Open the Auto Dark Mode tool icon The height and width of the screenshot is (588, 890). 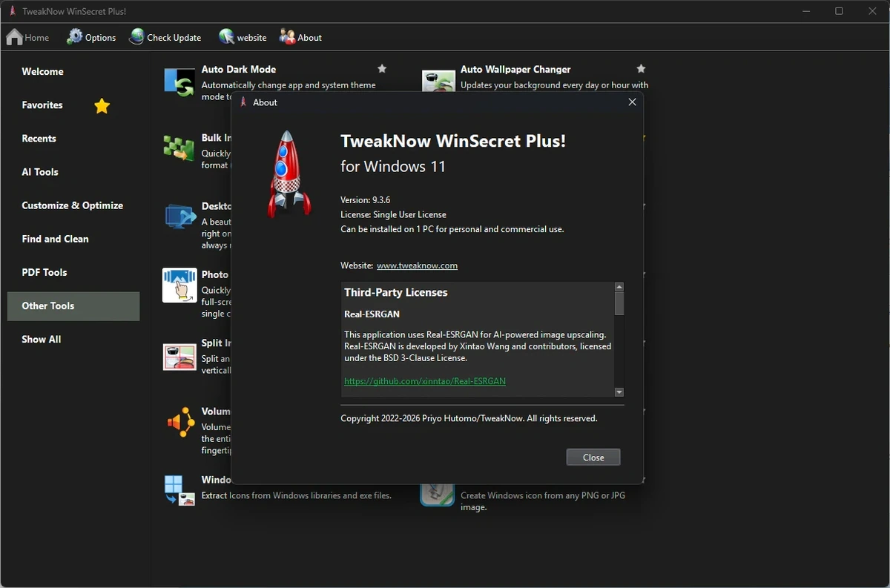[x=179, y=82]
